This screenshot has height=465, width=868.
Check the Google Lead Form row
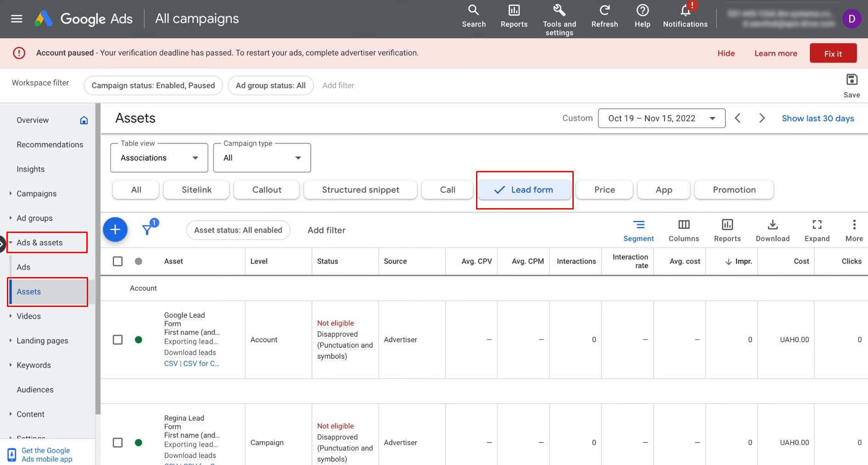(x=118, y=340)
